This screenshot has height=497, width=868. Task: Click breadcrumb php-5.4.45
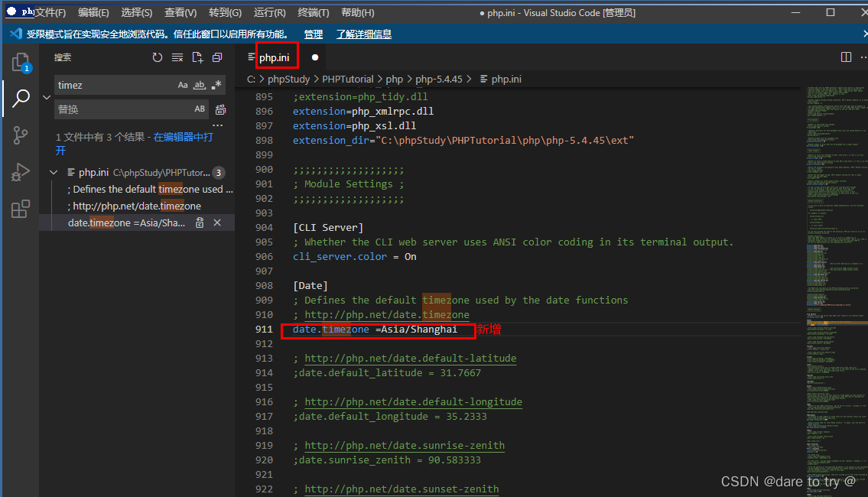pos(438,80)
